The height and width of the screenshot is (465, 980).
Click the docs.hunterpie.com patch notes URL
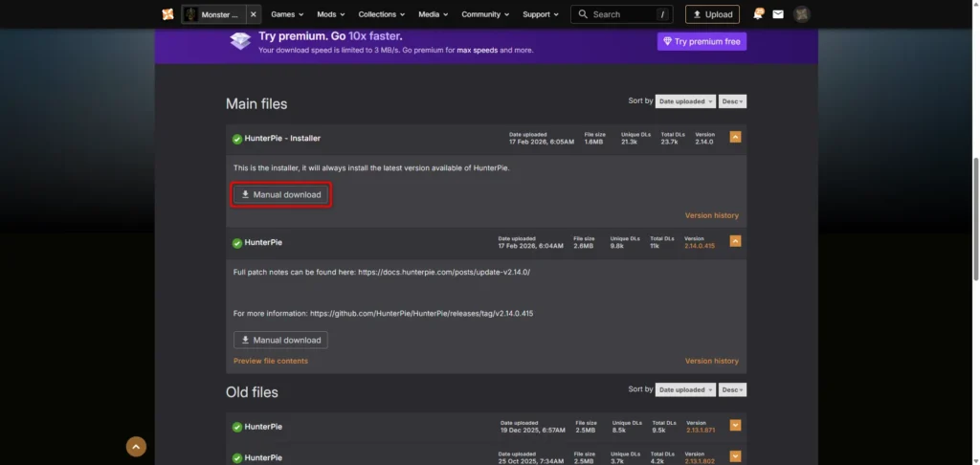(444, 273)
